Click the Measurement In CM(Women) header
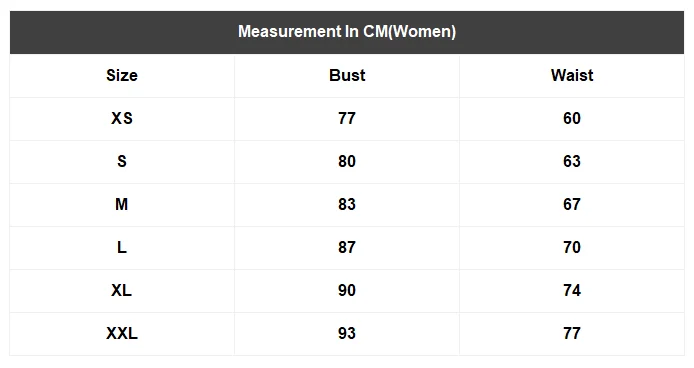 (347, 32)
